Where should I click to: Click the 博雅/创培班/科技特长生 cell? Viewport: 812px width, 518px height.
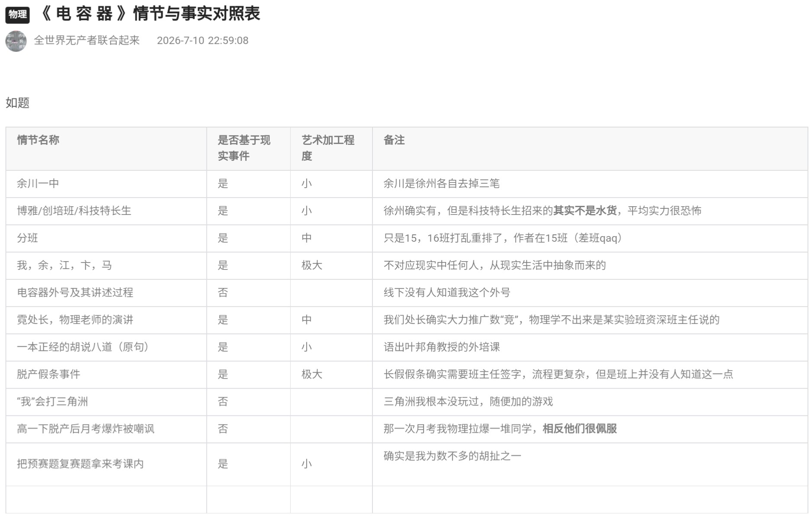click(106, 211)
